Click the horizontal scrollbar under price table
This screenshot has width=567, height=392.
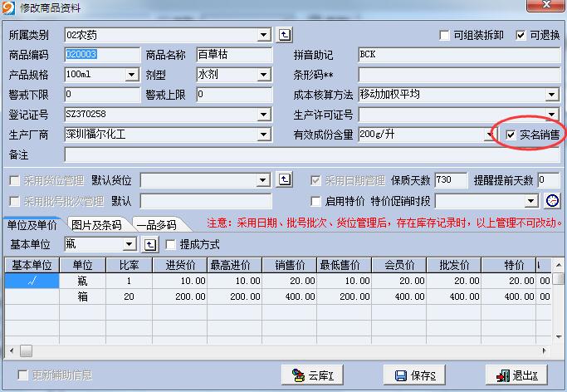coord(282,350)
